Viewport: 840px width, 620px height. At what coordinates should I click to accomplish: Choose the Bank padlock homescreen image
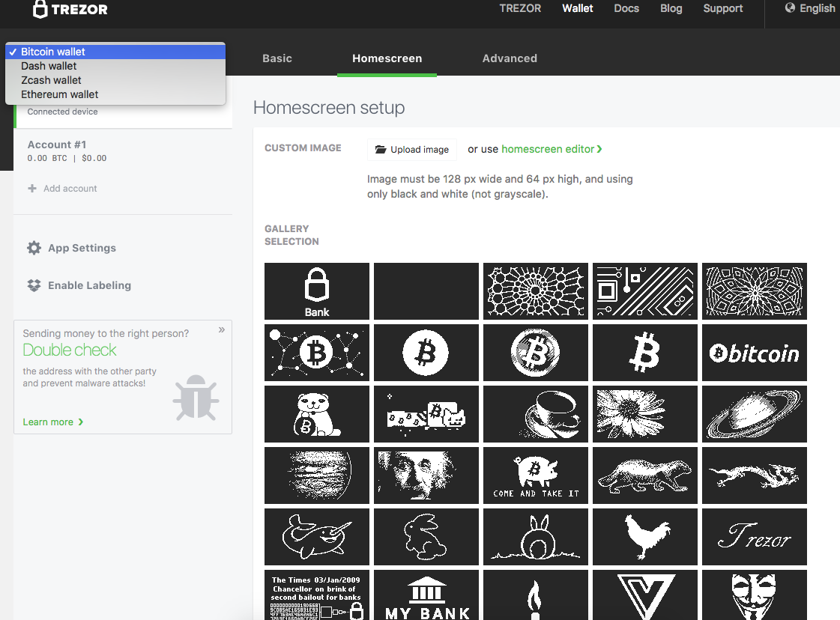tap(317, 291)
